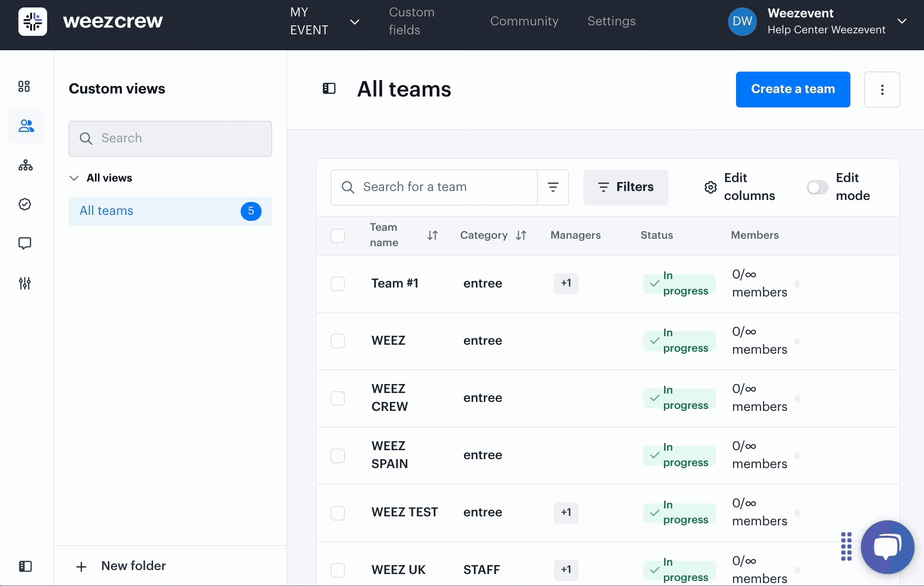Collapse the All views section
The height and width of the screenshot is (586, 924).
pos(74,178)
